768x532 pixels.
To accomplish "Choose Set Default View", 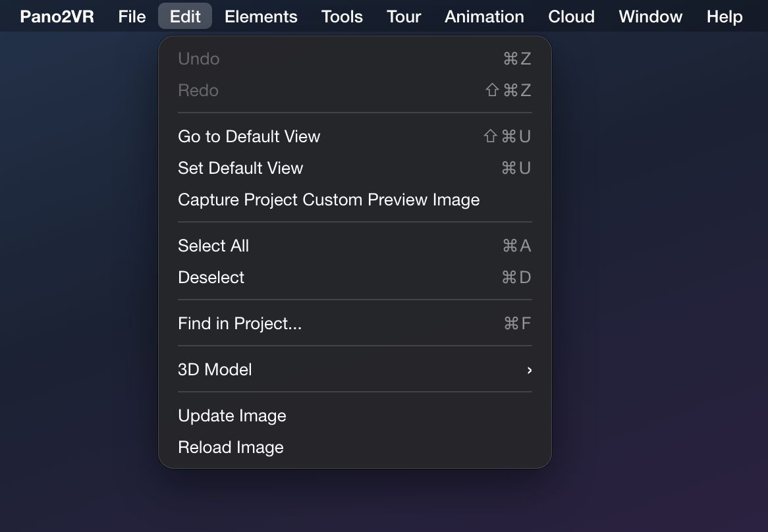I will click(x=354, y=168).
